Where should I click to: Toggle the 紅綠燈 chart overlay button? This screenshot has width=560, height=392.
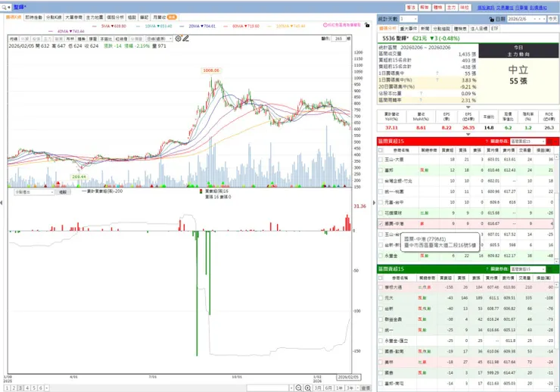[x=121, y=39]
